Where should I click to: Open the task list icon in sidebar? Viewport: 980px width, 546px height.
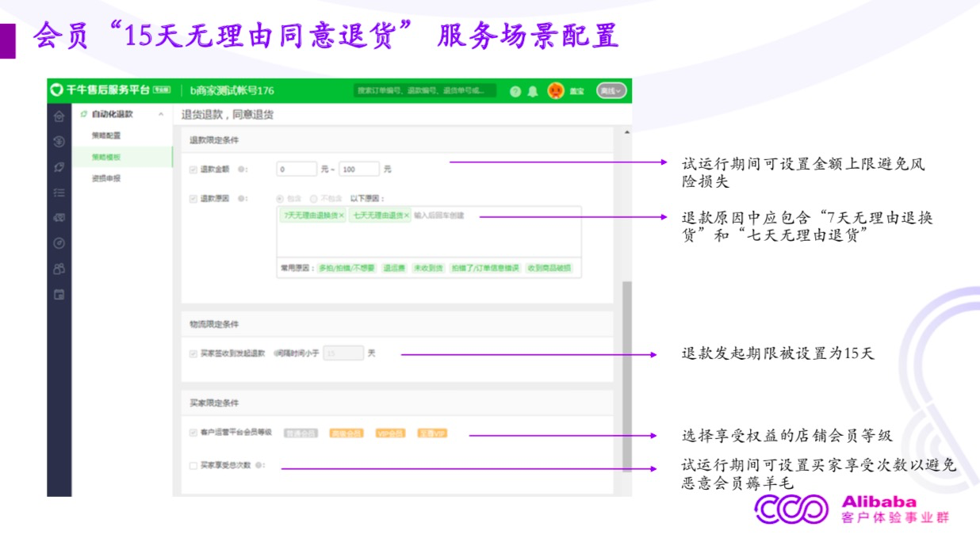(x=59, y=193)
